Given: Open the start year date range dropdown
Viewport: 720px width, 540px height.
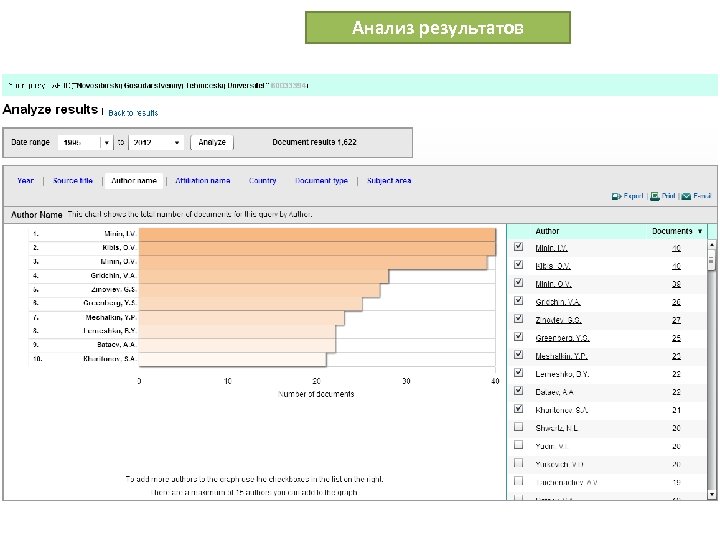Looking at the screenshot, I should [85, 143].
